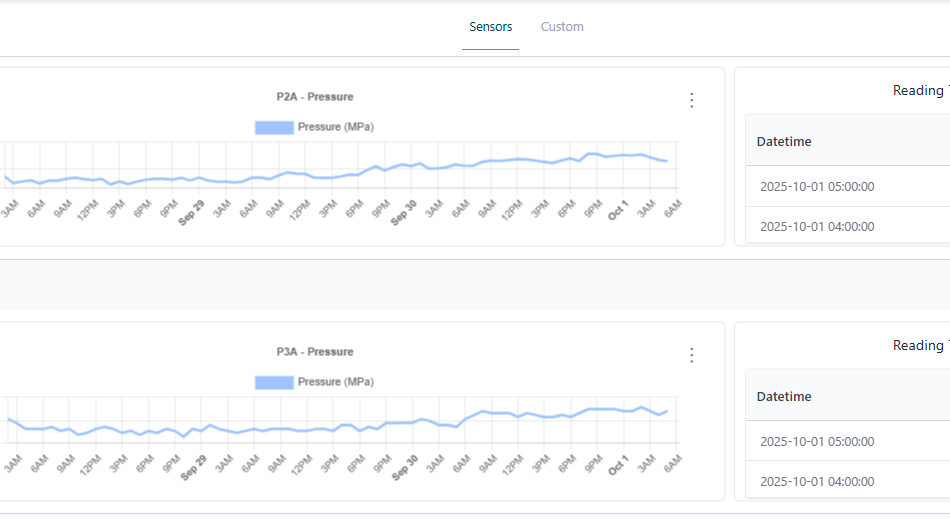This screenshot has width=950, height=519.
Task: Switch to the Custom tab
Action: pos(562,27)
